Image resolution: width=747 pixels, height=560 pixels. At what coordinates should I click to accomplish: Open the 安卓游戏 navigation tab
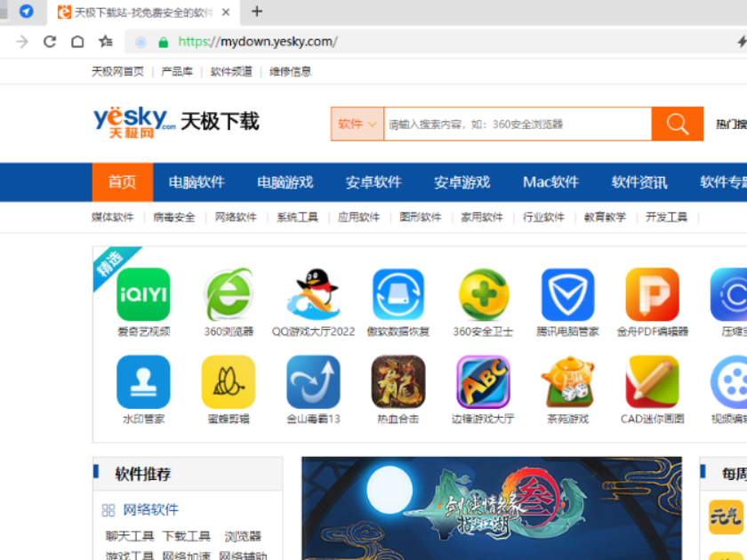click(x=462, y=182)
